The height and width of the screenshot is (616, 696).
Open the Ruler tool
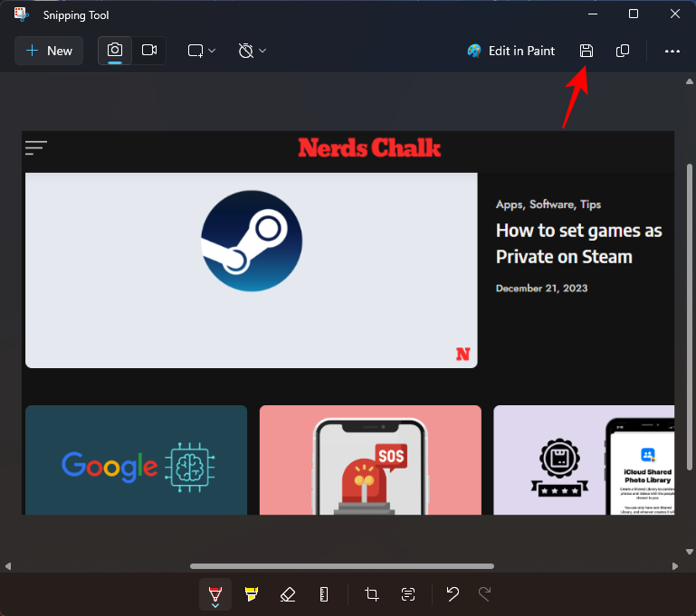tap(324, 594)
